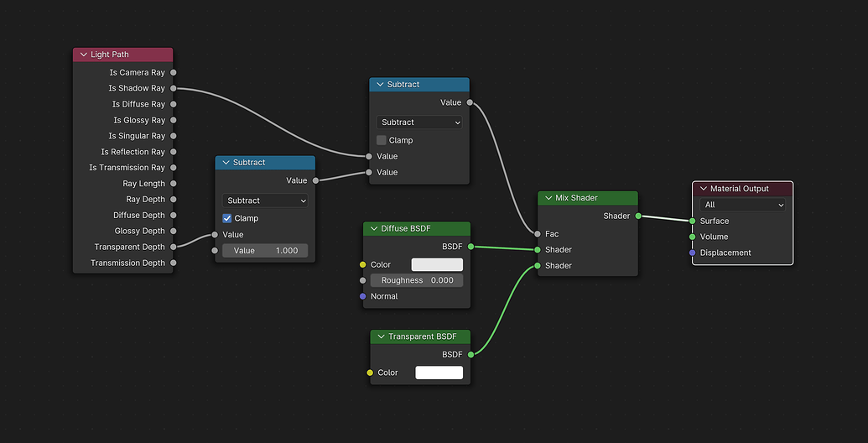Screen dimensions: 868x443
Task: Click the Ray Length output socket
Action: point(174,183)
